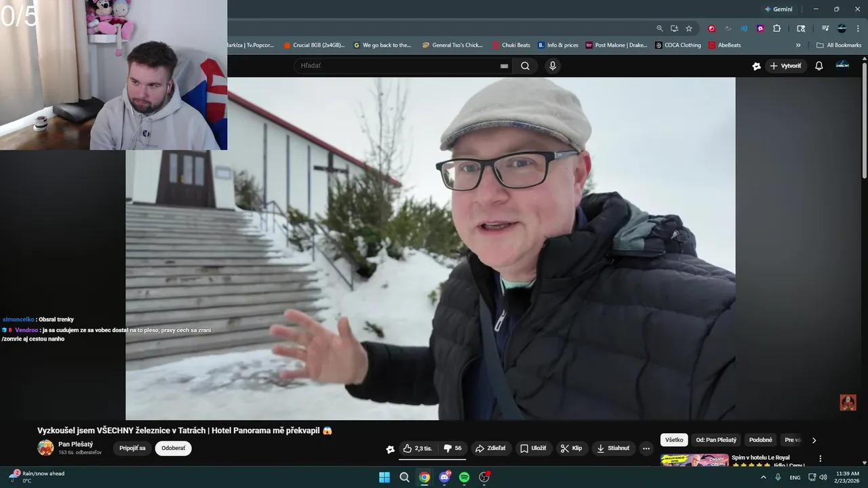Image resolution: width=868 pixels, height=488 pixels.
Task: Select the Všetko filter chip
Action: (x=674, y=440)
